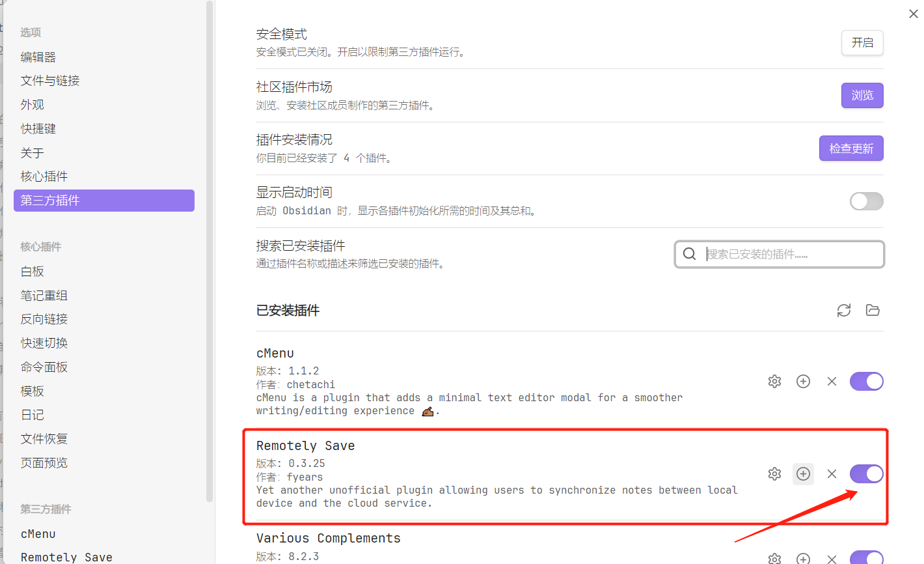Uninstall Remotely Save with X icon
924x564 pixels.
(832, 474)
